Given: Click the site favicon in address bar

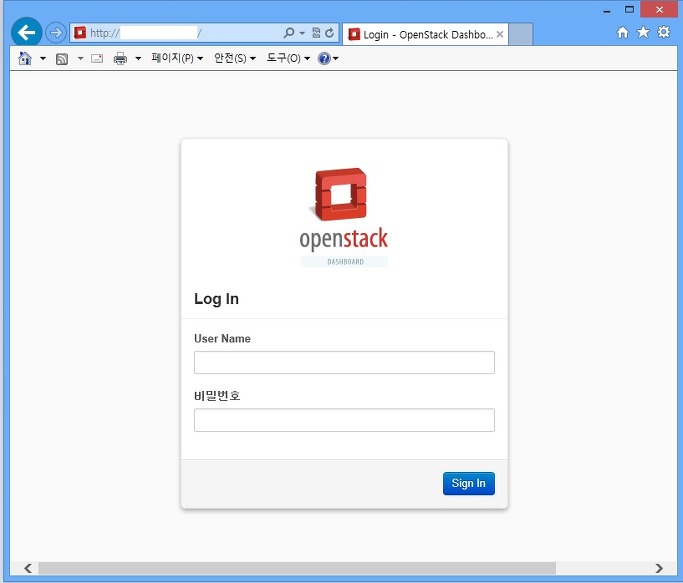Looking at the screenshot, I should (80, 33).
